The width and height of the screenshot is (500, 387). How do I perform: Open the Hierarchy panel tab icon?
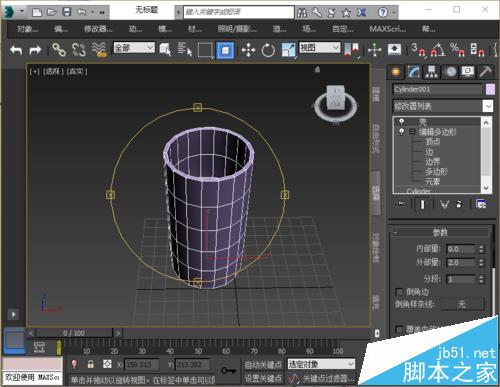coord(431,72)
